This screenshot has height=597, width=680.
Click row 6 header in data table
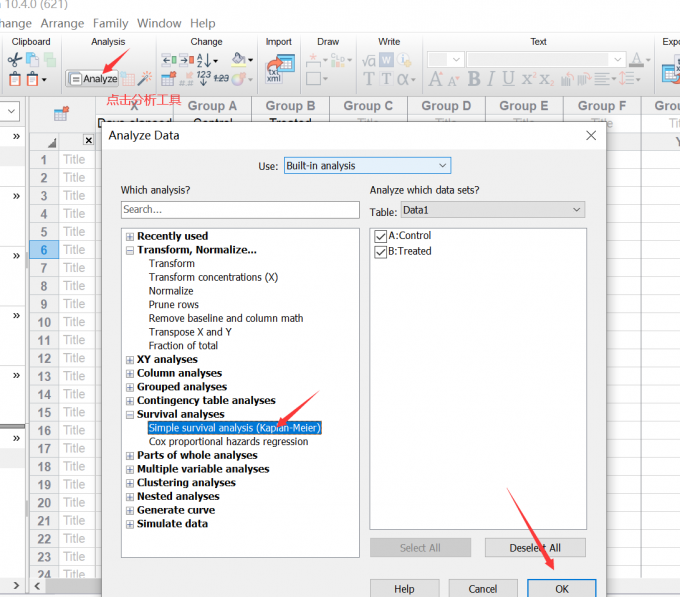[44, 250]
